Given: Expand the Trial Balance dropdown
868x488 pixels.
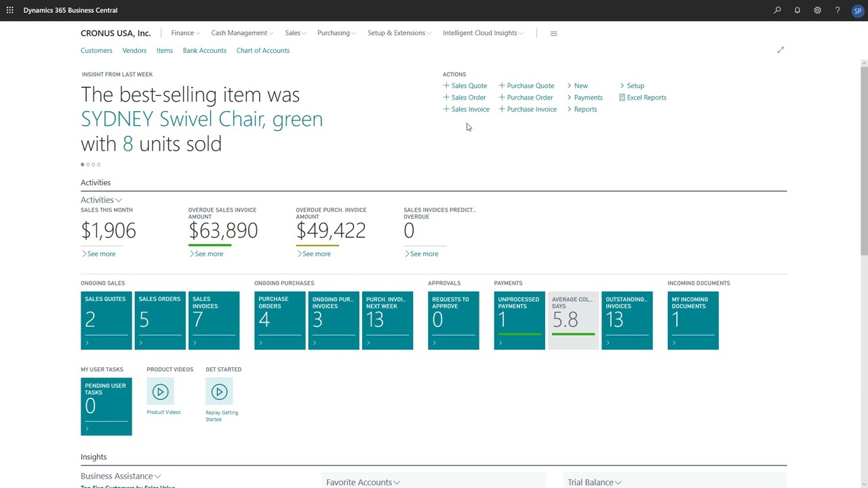Looking at the screenshot, I should pos(595,482).
